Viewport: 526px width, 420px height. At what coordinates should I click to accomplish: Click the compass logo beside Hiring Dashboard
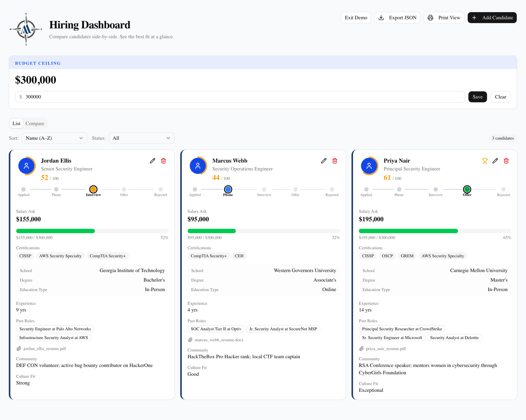(x=26, y=29)
